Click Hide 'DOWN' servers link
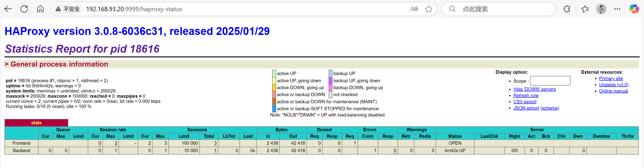Image resolution: width=644 pixels, height=168 pixels. 534,89
